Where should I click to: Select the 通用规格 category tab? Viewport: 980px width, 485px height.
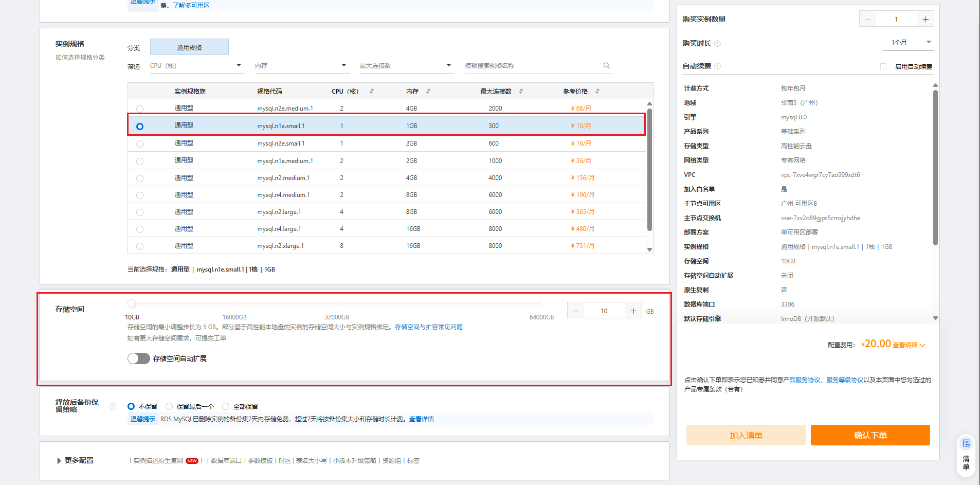[x=189, y=47]
